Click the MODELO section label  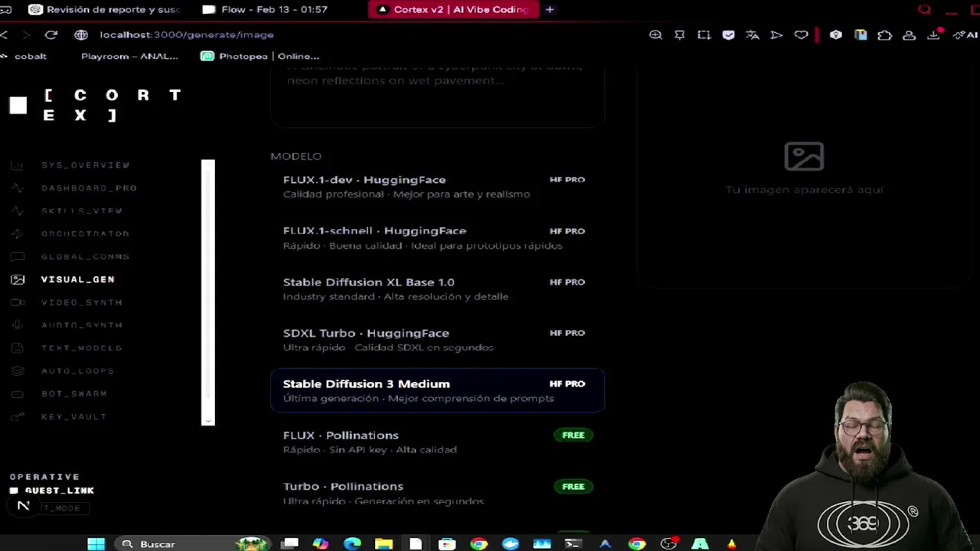[x=296, y=156]
